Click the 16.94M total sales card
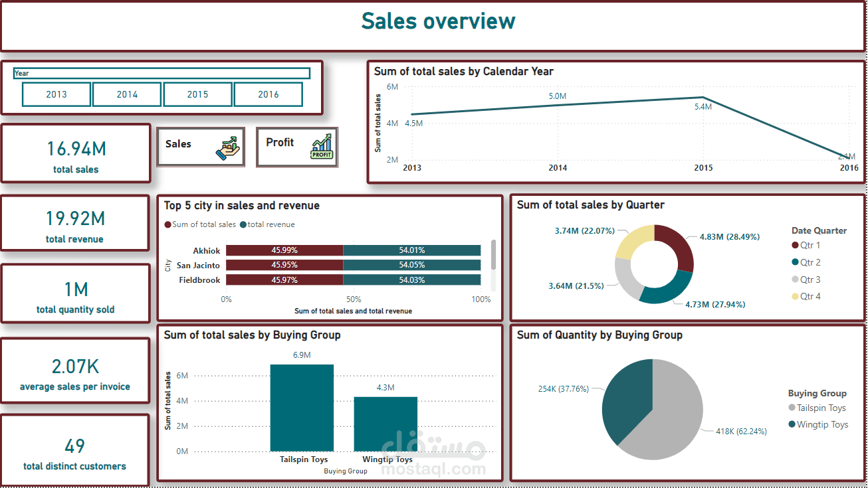The width and height of the screenshot is (868, 488). click(x=76, y=153)
